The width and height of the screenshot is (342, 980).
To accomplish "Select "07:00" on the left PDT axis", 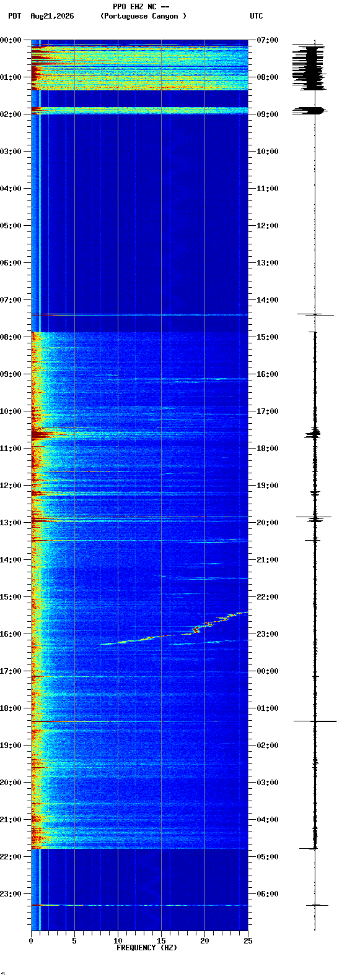I will (x=11, y=299).
